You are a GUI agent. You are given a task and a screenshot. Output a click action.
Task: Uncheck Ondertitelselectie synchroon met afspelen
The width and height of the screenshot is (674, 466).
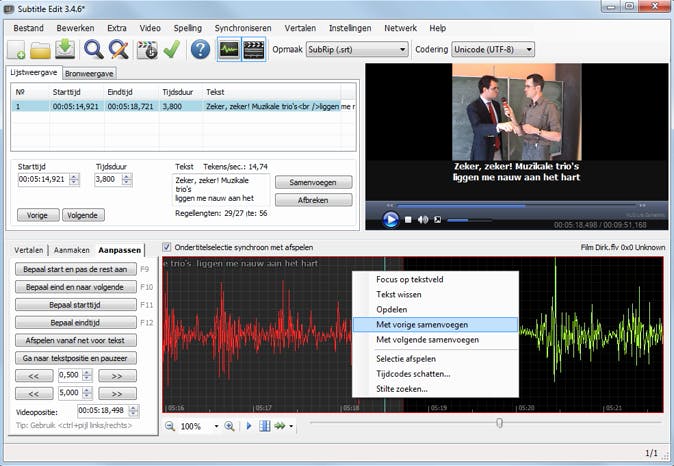[167, 247]
